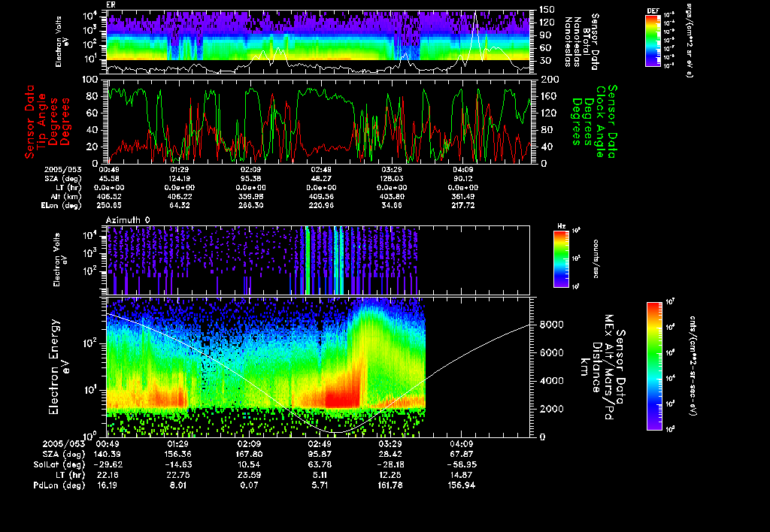This screenshot has height=532, width=770.
Task: Click the Azimuth 0 panel title
Action: (x=128, y=220)
